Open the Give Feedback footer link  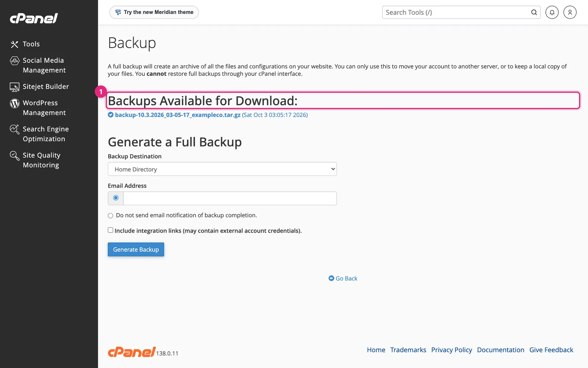(x=551, y=350)
